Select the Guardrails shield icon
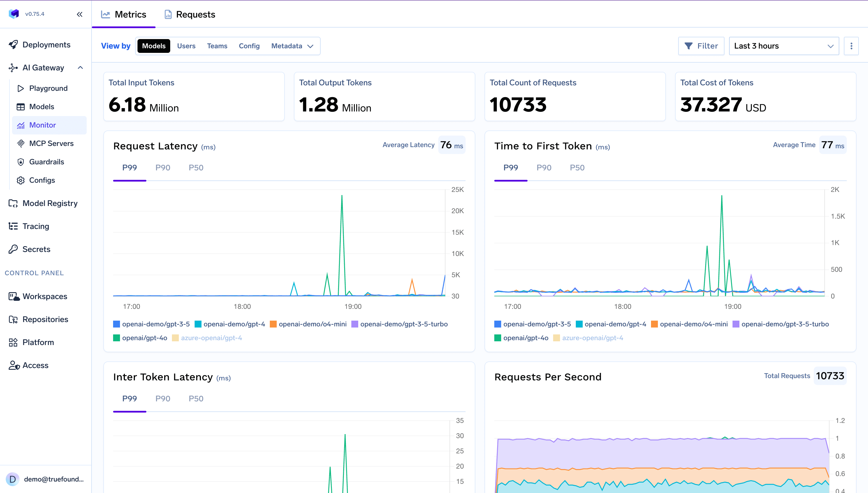This screenshot has width=868, height=493. [x=21, y=162]
